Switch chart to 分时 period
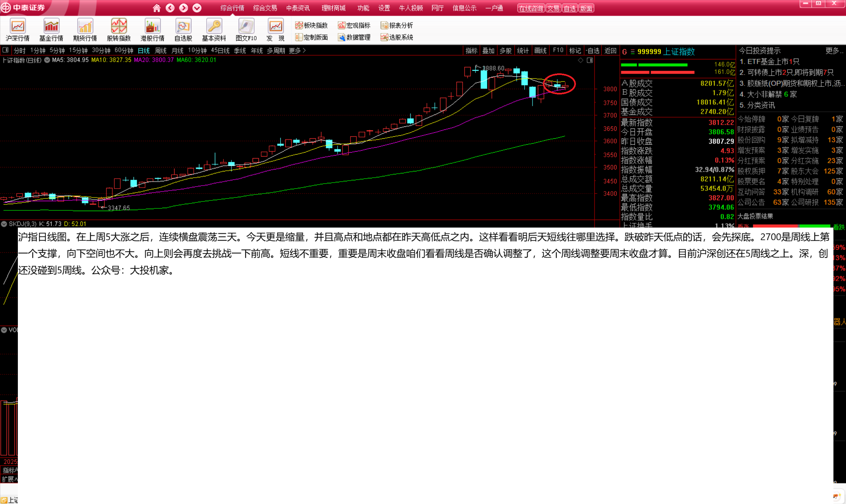 20,51
